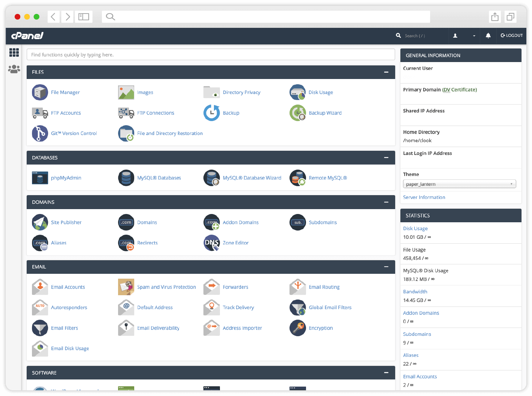
Task: Open the Server Information link
Action: point(424,197)
